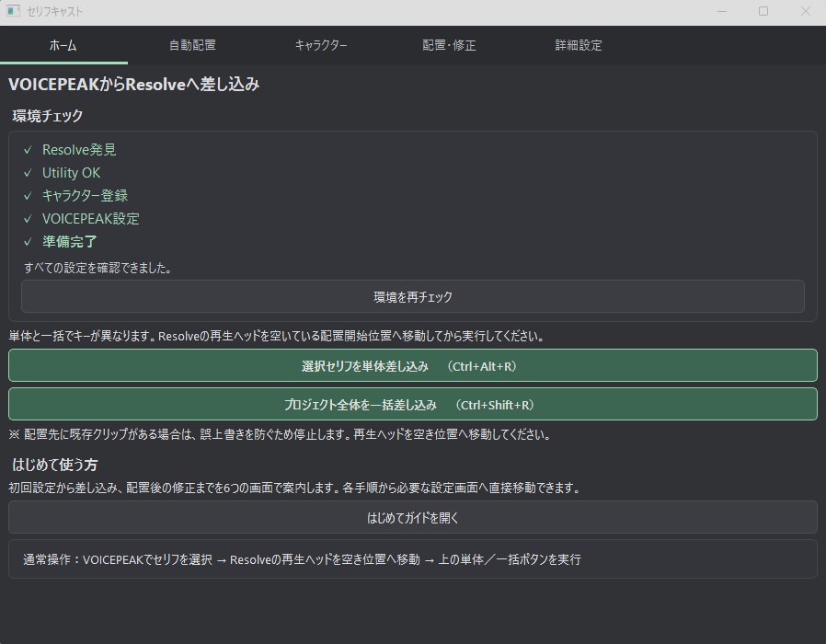This screenshot has height=644, width=826.
Task: Click the 環境チェック section heading
Action: (48, 115)
